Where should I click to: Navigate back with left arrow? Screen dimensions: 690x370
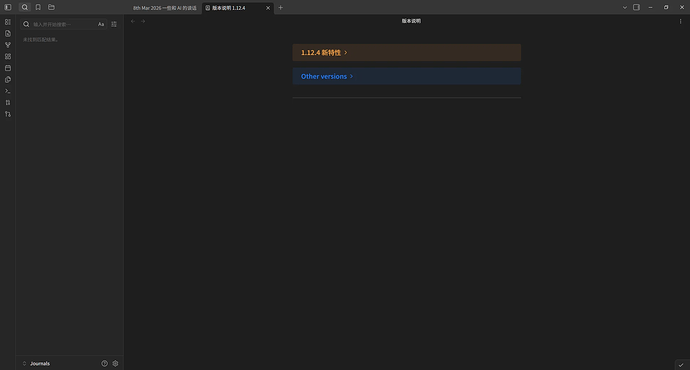coord(133,21)
